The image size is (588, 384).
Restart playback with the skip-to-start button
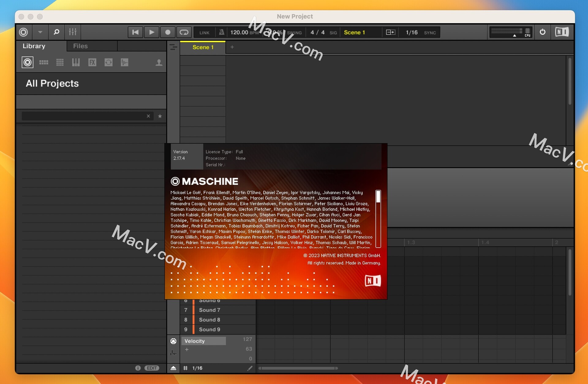click(135, 32)
